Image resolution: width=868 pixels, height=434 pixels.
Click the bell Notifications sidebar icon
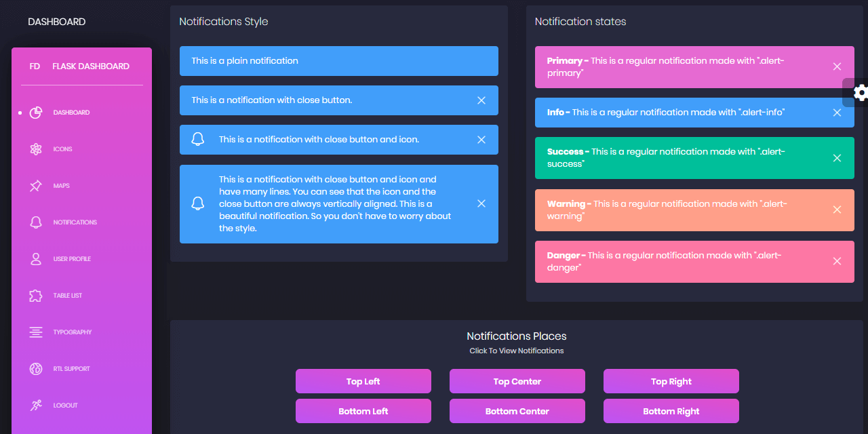[x=36, y=222]
